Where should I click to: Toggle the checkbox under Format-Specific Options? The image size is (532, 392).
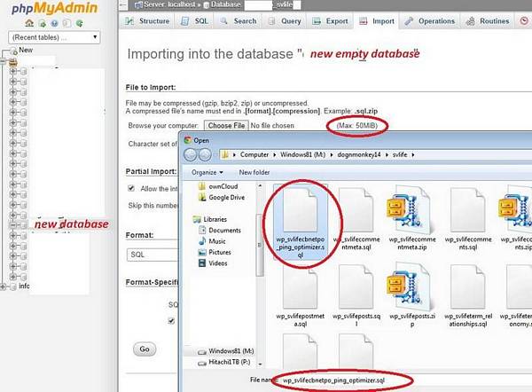171,321
